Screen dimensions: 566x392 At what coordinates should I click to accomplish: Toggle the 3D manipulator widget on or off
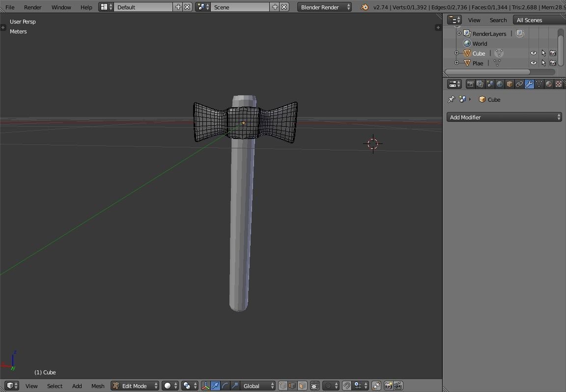tap(205, 386)
